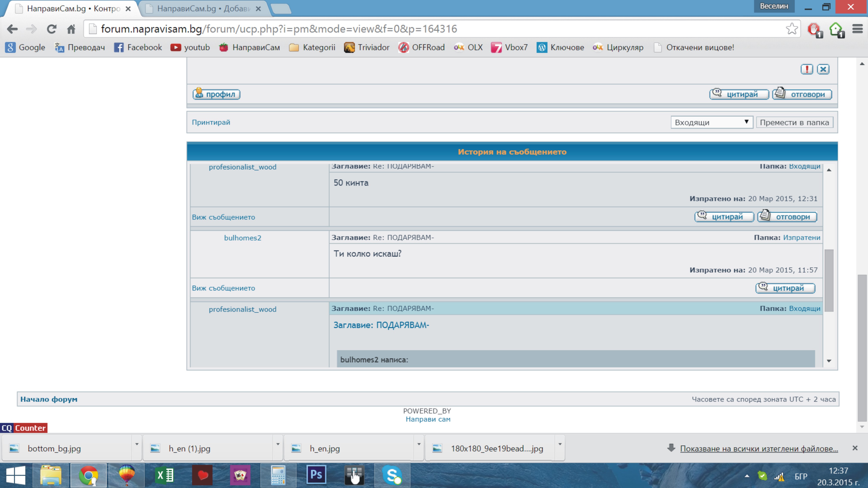868x488 pixels.
Task: Click the delete message X icon
Action: pyautogui.click(x=823, y=69)
